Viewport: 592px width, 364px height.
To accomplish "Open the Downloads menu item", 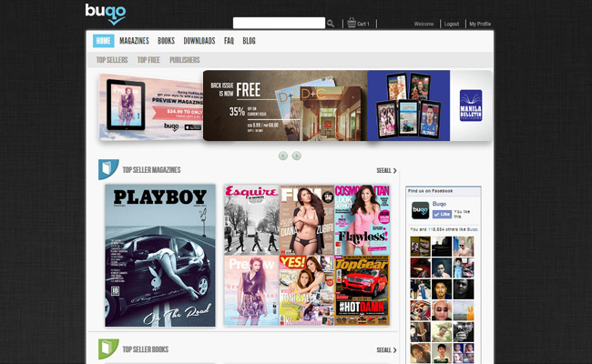I will tap(199, 41).
